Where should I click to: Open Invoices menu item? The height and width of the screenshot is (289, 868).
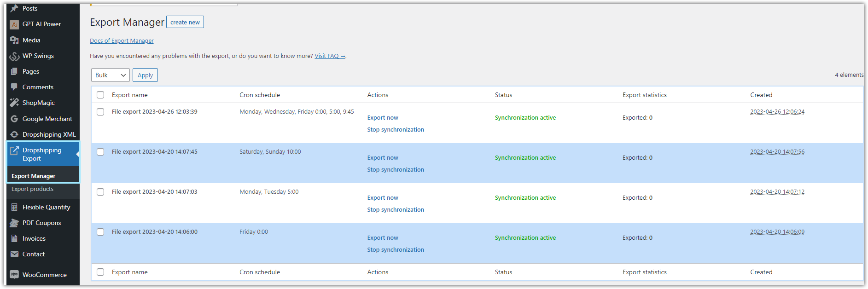[34, 238]
